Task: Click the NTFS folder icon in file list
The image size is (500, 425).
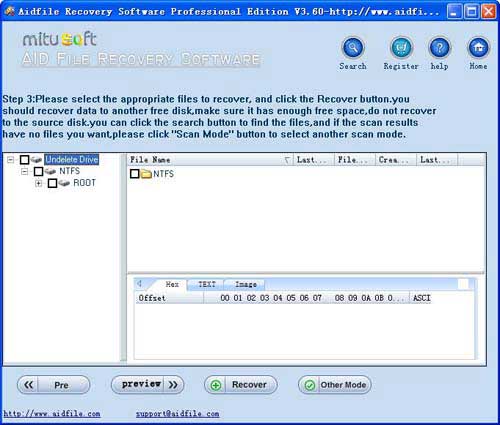Action: [x=146, y=174]
